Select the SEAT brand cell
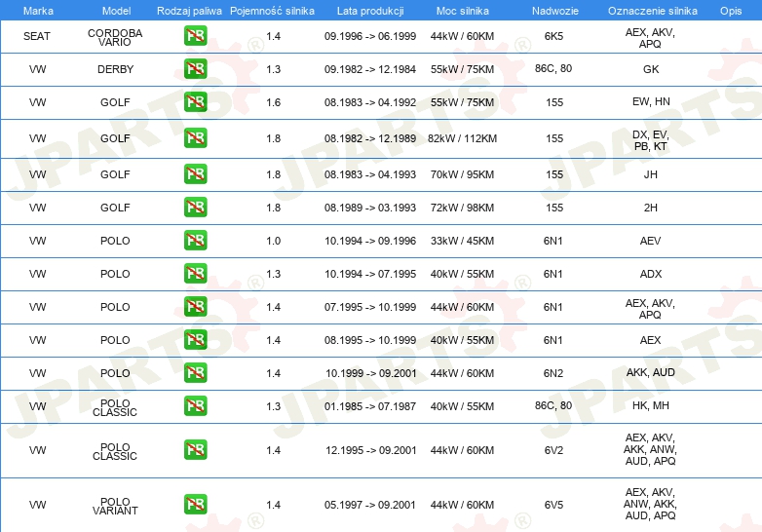 tap(37, 36)
